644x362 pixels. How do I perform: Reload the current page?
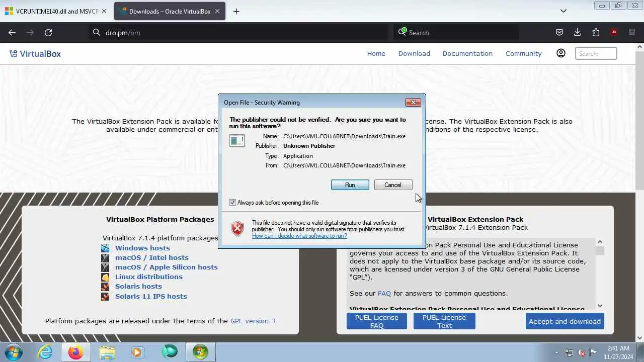click(48, 32)
